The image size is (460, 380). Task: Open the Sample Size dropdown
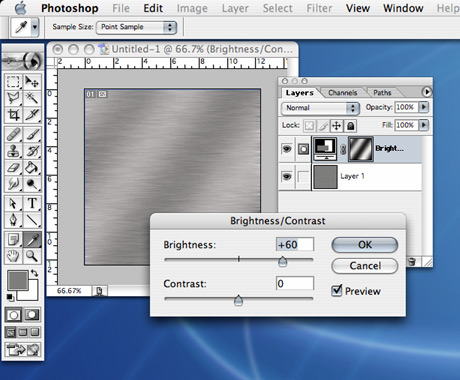click(136, 27)
